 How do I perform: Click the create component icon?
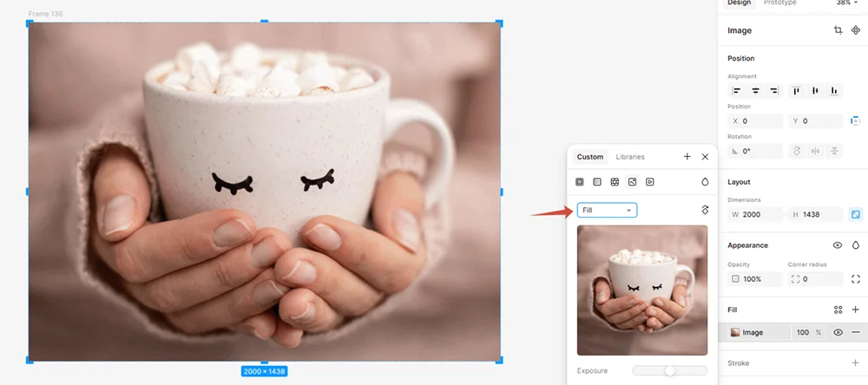(x=855, y=30)
